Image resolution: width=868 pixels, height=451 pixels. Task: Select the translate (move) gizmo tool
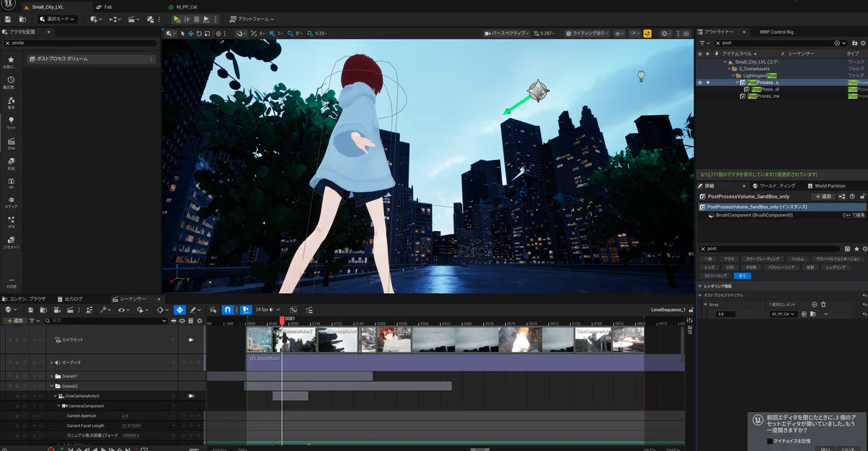click(x=191, y=33)
